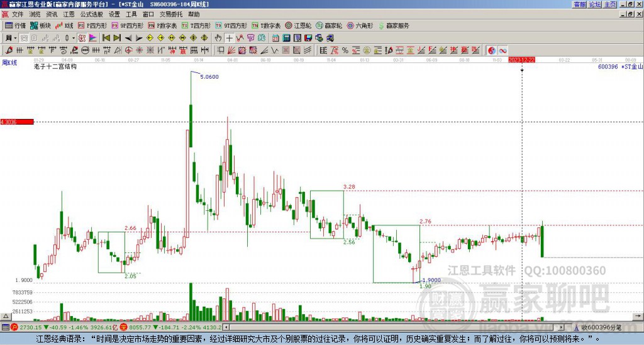Click the yellow diamond left-shift icon

pyautogui.click(x=150, y=38)
